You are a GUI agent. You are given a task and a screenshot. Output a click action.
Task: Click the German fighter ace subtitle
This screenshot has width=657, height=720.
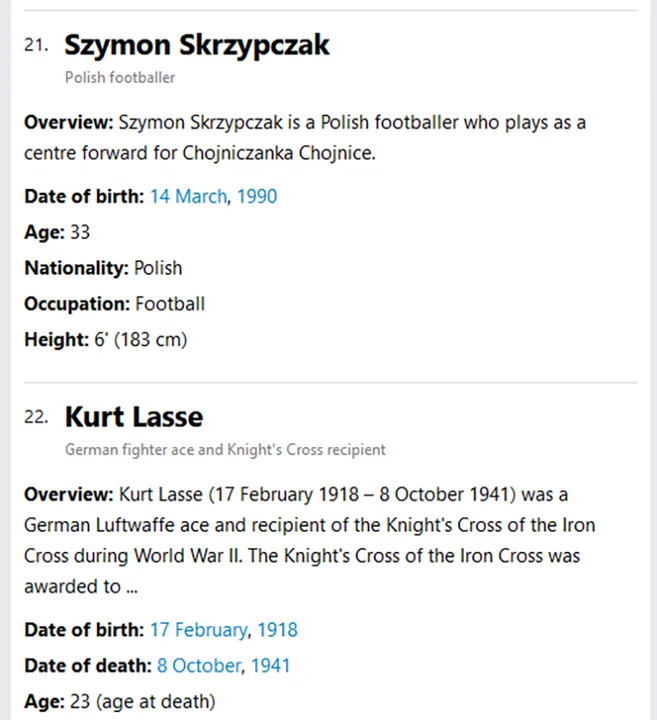coord(225,450)
